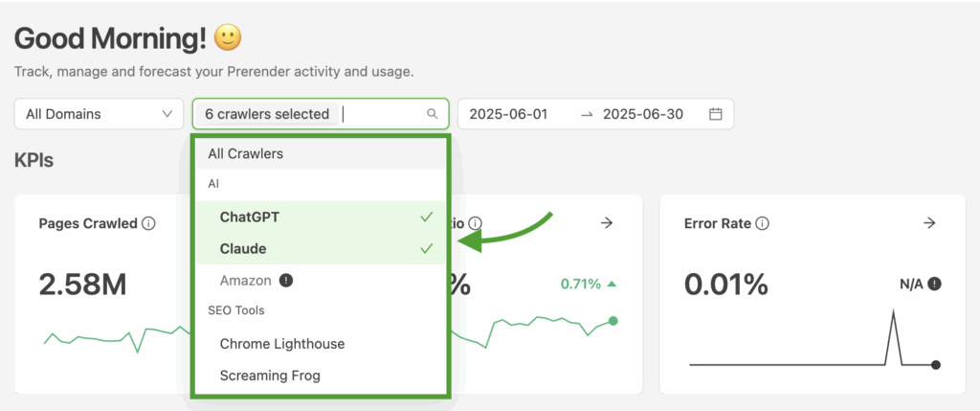Select Screaming Frog crawler
Image resolution: width=980 pixels, height=411 pixels.
(321, 376)
